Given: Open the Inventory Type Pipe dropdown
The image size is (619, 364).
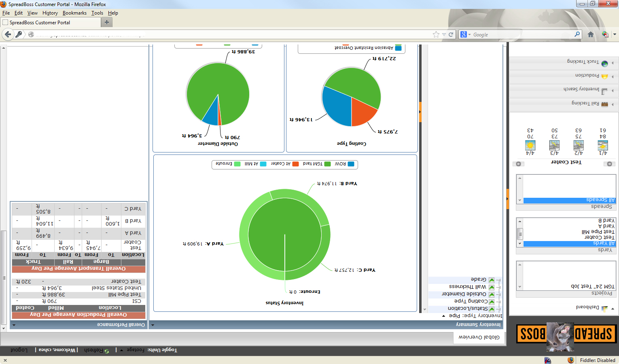Looking at the screenshot, I should pyautogui.click(x=444, y=316).
